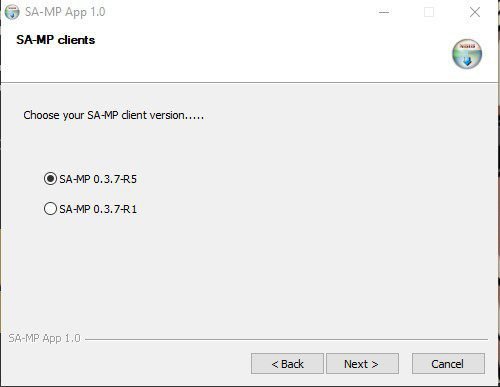Click the "SA-MP clients" page heading
This screenshot has height=387, width=500.
click(x=56, y=40)
